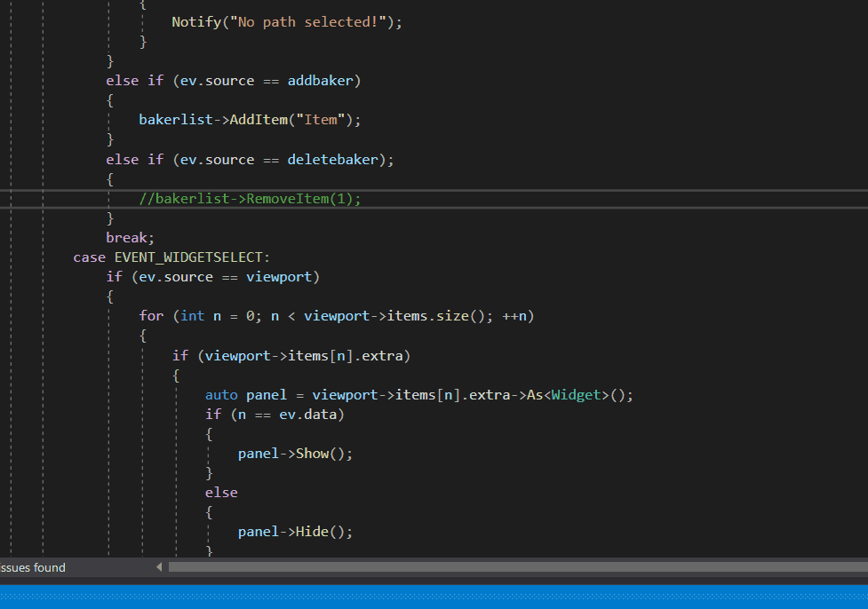Click the horizontal scrollbar thumb

point(515,567)
